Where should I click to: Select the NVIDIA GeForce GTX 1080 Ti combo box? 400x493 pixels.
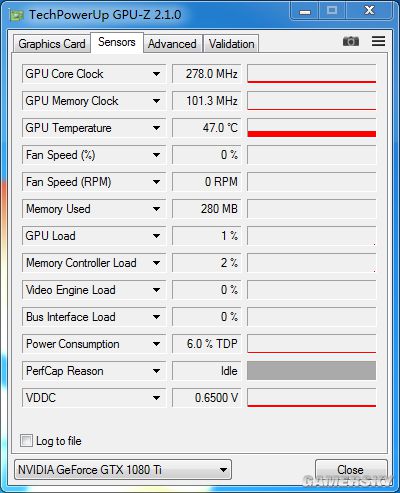[x=123, y=470]
